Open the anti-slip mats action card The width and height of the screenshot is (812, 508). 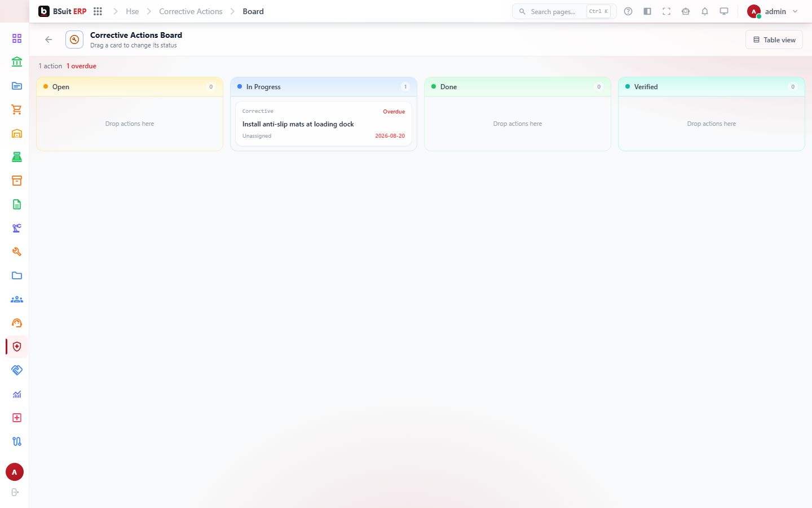[324, 124]
